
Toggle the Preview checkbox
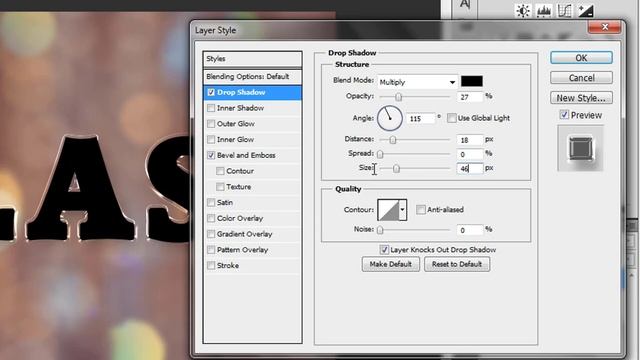tap(564, 115)
